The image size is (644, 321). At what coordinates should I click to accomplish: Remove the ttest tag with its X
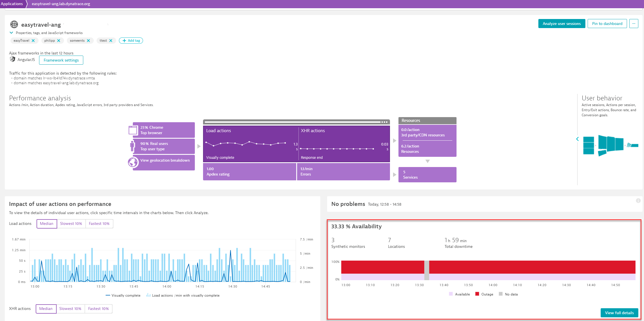pyautogui.click(x=111, y=41)
